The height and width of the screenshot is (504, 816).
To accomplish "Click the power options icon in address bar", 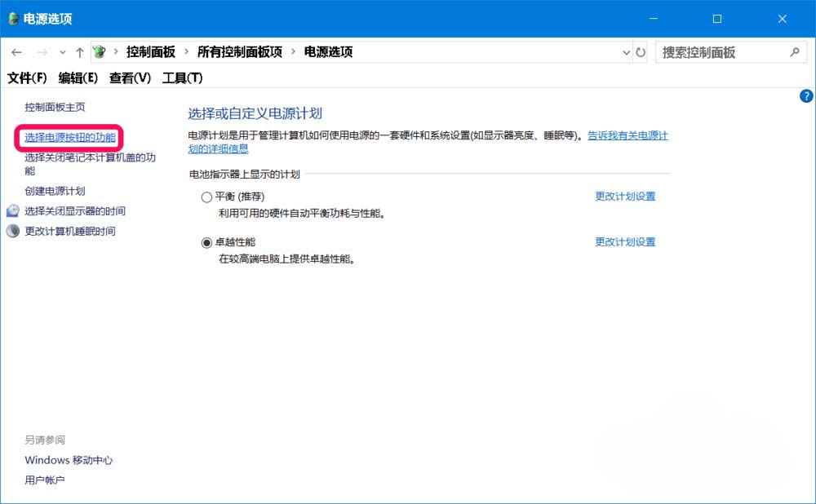I will [99, 51].
